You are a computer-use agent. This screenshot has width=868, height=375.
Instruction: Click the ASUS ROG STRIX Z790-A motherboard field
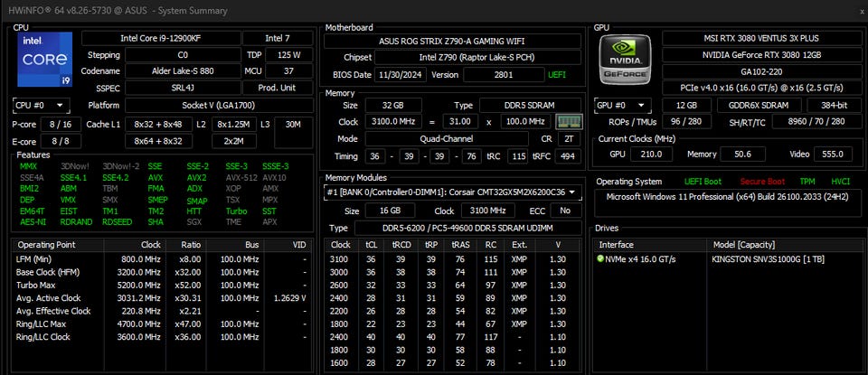pos(452,41)
